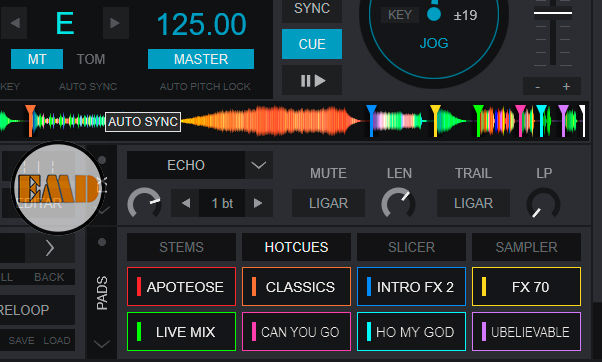Toggle the MUTE LIGAR button
This screenshot has height=362, width=602.
tap(328, 203)
